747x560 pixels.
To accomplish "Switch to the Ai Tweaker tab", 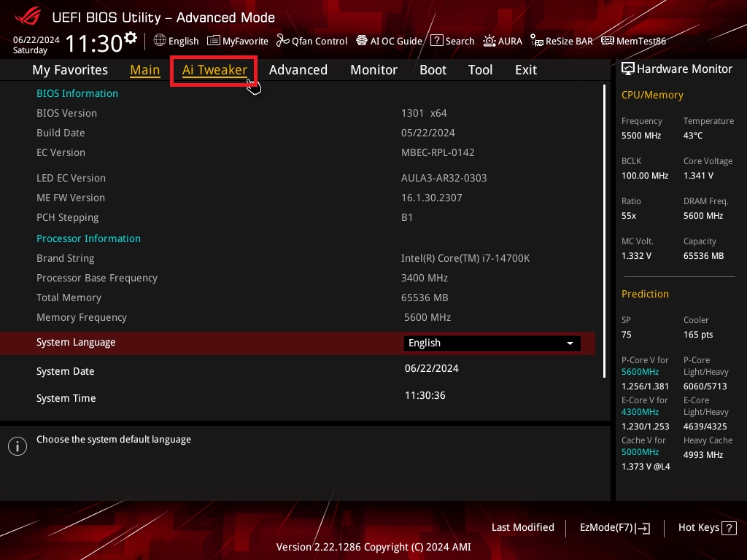I will point(214,70).
